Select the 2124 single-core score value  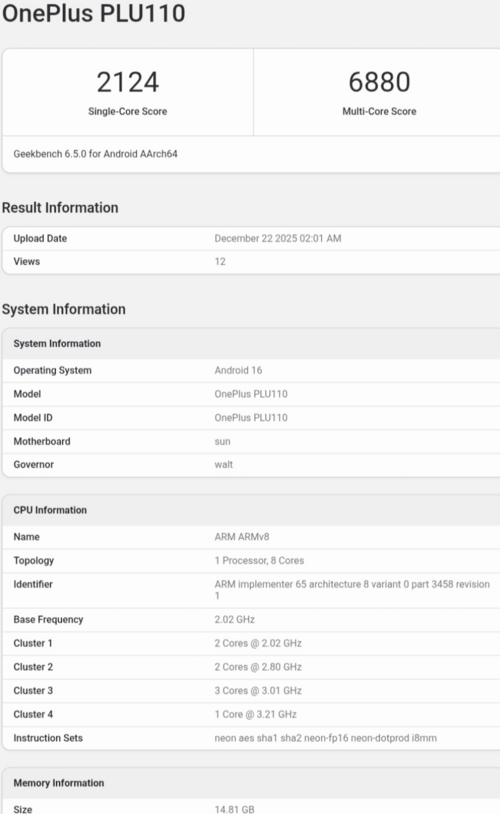[128, 82]
